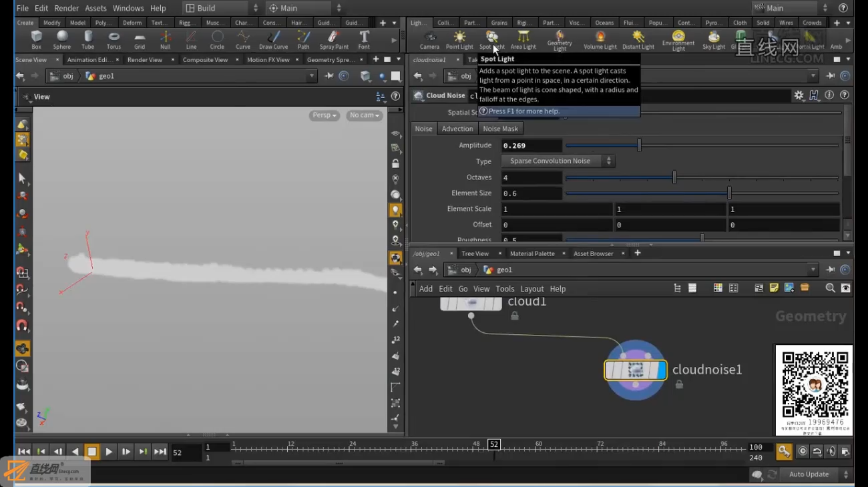Select the Font shelf tool

[364, 40]
